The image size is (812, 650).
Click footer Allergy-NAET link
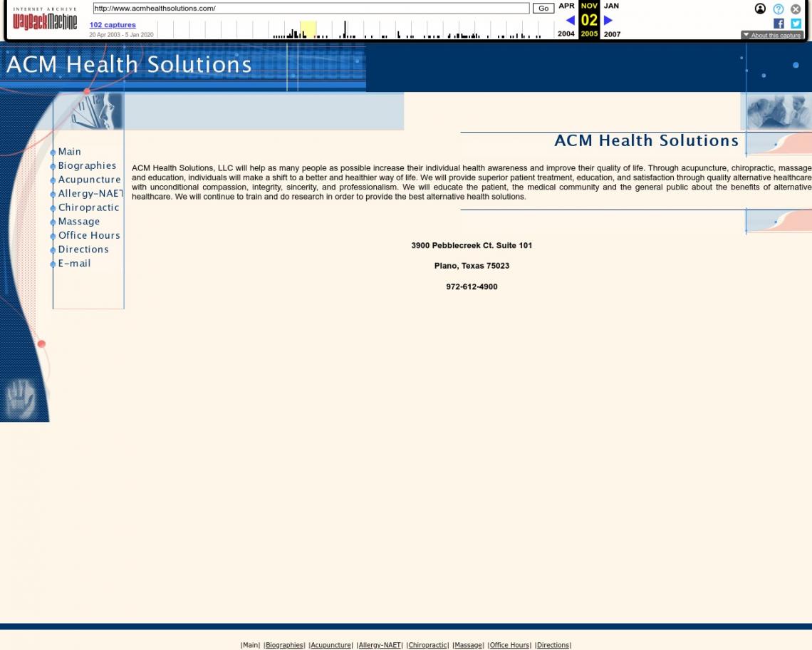point(380,645)
